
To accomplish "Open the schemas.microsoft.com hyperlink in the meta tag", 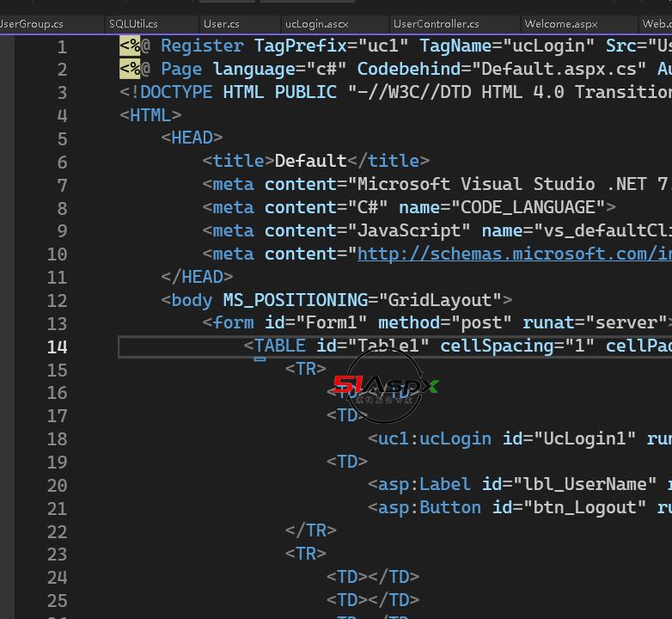I will [x=514, y=254].
